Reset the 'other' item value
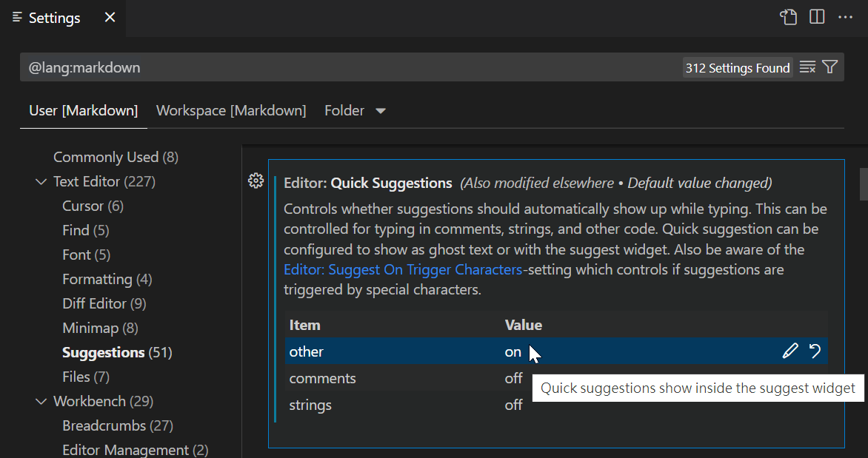Image resolution: width=868 pixels, height=458 pixels. click(815, 351)
